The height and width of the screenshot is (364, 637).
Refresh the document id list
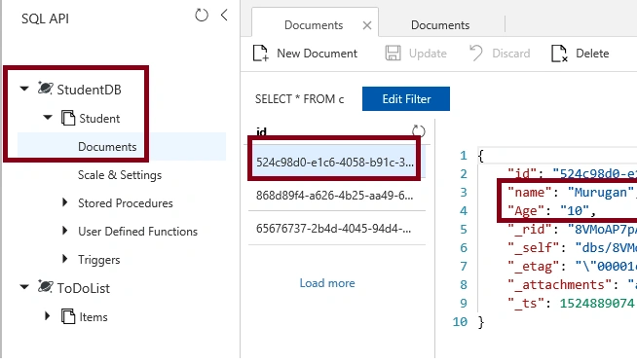(419, 131)
